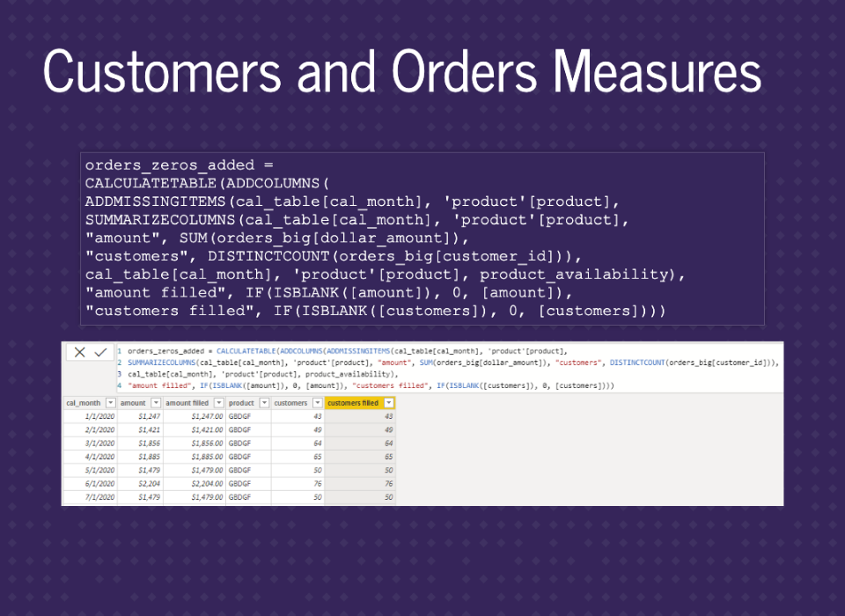Image resolution: width=845 pixels, height=616 pixels.
Task: Open the cal_month column filter dropdown
Action: pyautogui.click(x=111, y=403)
